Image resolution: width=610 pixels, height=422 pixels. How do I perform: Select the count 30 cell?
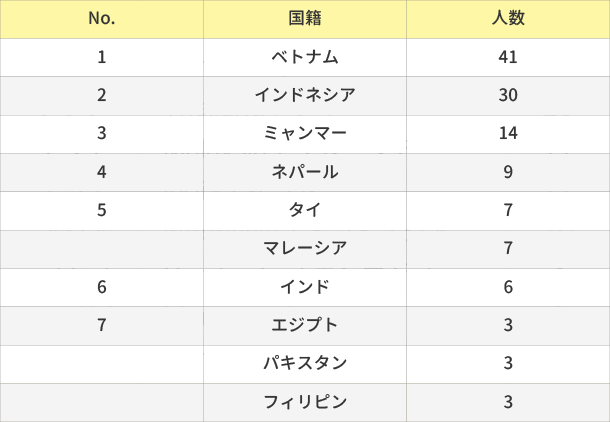click(x=508, y=96)
